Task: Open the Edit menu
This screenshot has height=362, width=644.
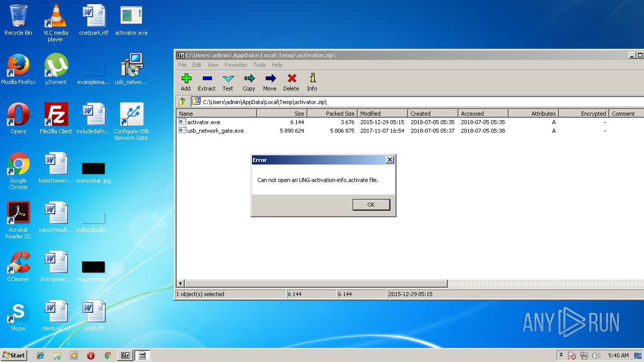Action: point(197,65)
